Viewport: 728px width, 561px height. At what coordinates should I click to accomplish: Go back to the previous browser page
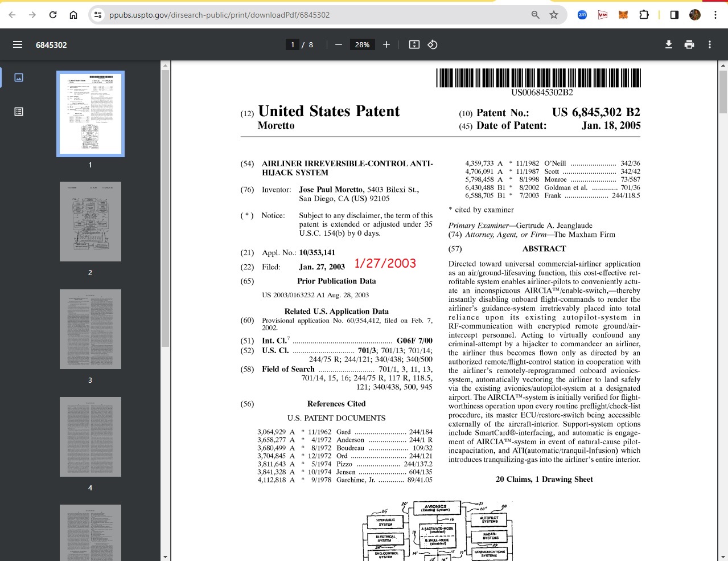pos(13,15)
